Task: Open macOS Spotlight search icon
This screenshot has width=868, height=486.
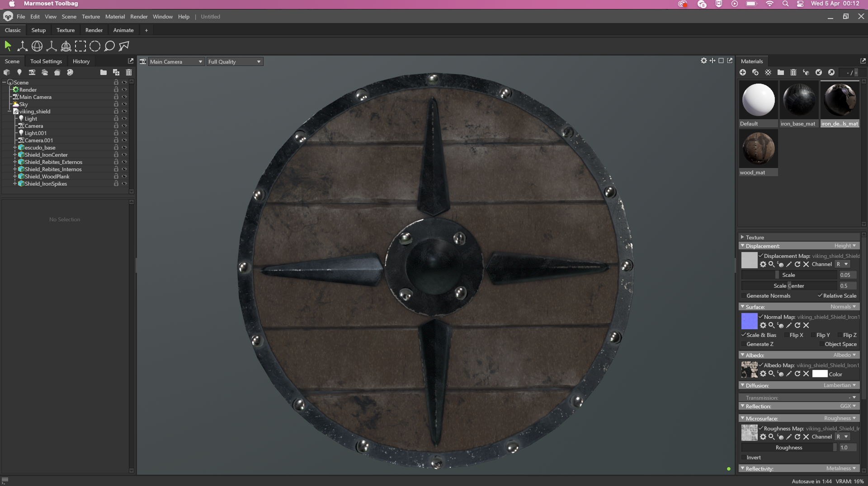Action: point(786,4)
